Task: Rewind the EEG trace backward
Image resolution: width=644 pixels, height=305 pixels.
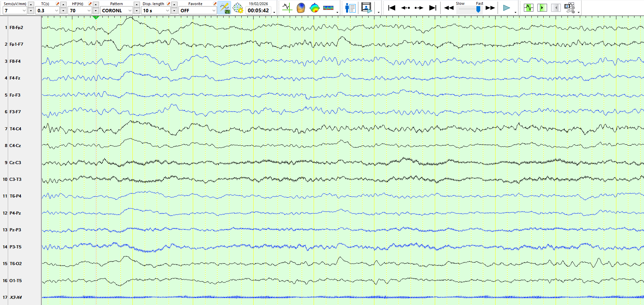Action: (x=449, y=8)
